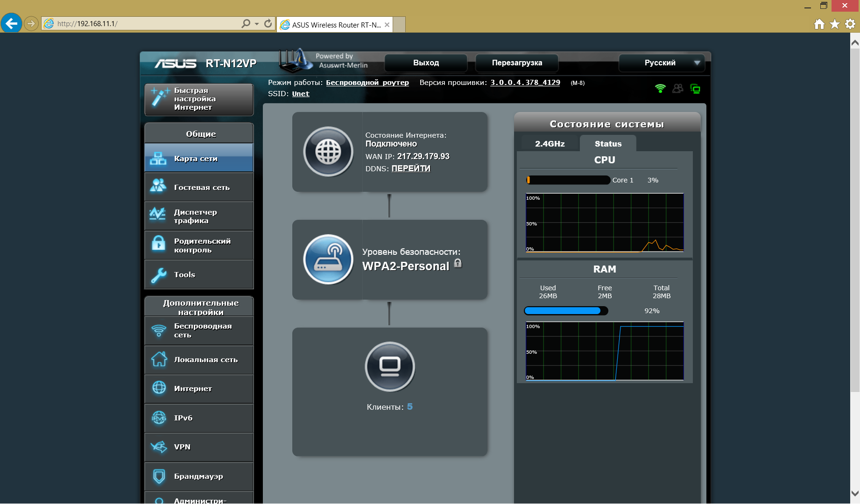This screenshot has height=504, width=860.
Task: Click the Выход logout button
Action: click(426, 63)
